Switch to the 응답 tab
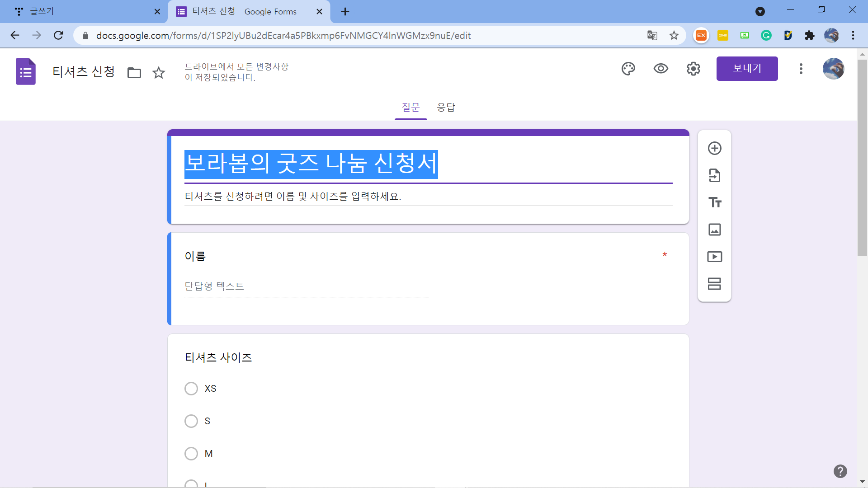 pyautogui.click(x=446, y=108)
